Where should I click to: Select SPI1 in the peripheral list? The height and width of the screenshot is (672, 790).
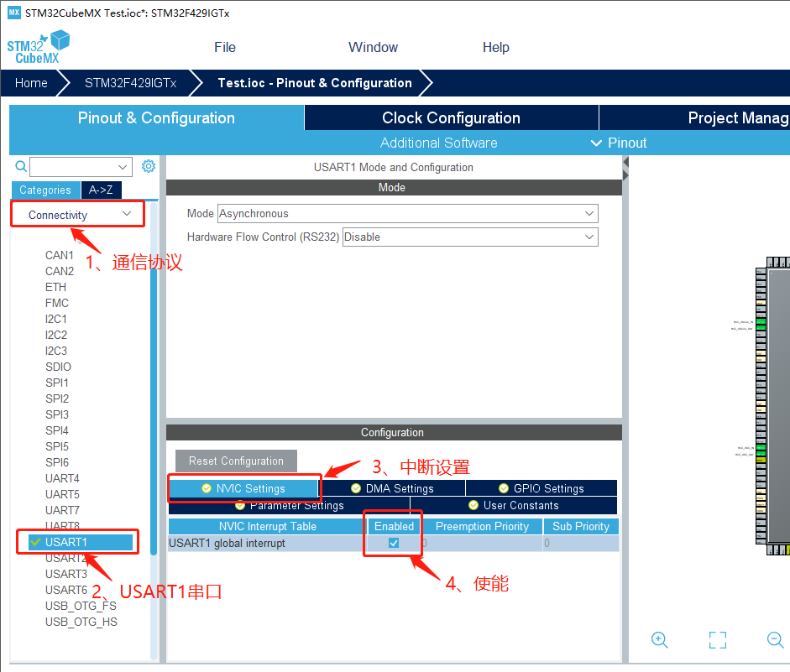pyautogui.click(x=57, y=383)
